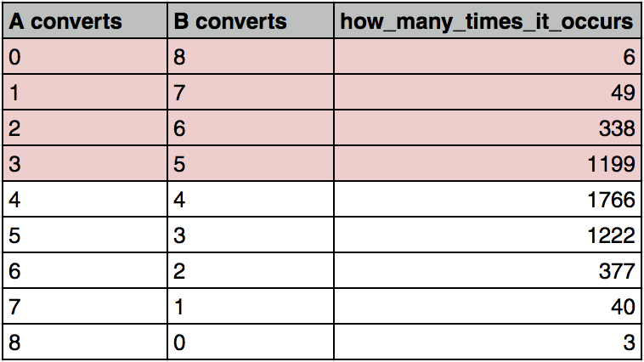The width and height of the screenshot is (644, 362).
Task: Select A converts cell with value 0
Action: 85,56
